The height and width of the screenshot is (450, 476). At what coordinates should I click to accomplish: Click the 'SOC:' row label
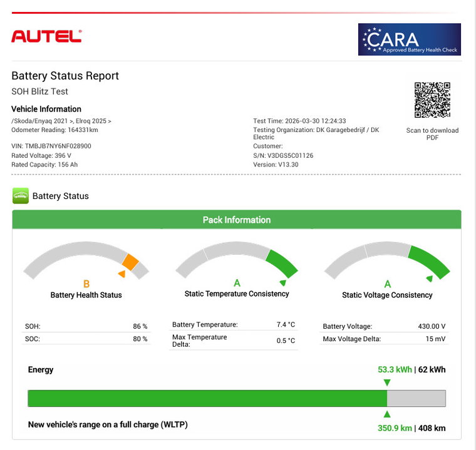[x=33, y=339]
